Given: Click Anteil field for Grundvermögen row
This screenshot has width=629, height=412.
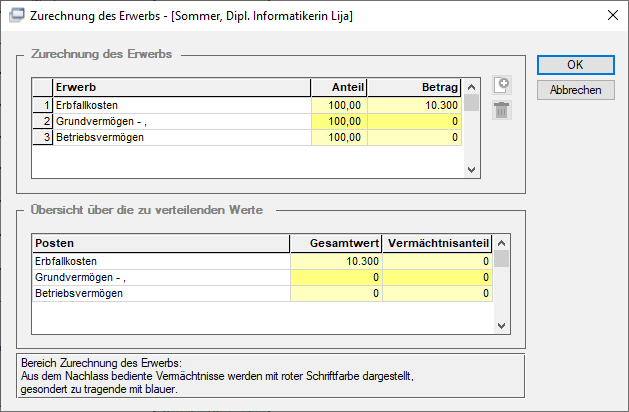Looking at the screenshot, I should coord(339,121).
